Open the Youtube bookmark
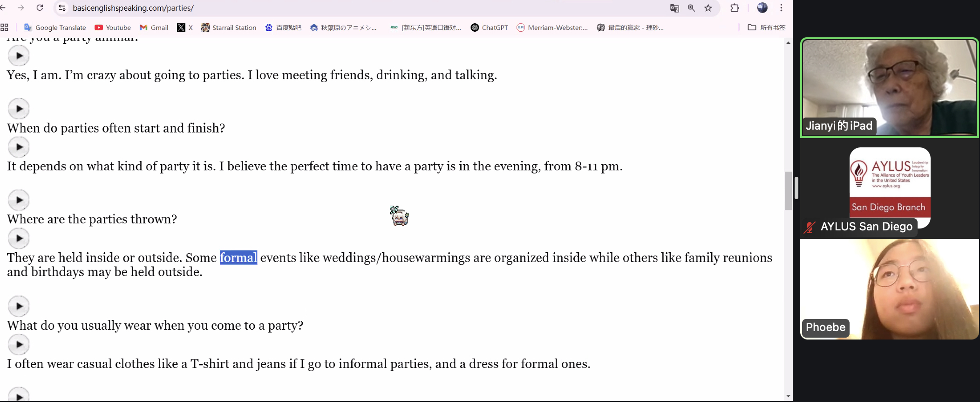This screenshot has width=980, height=402. click(113, 28)
